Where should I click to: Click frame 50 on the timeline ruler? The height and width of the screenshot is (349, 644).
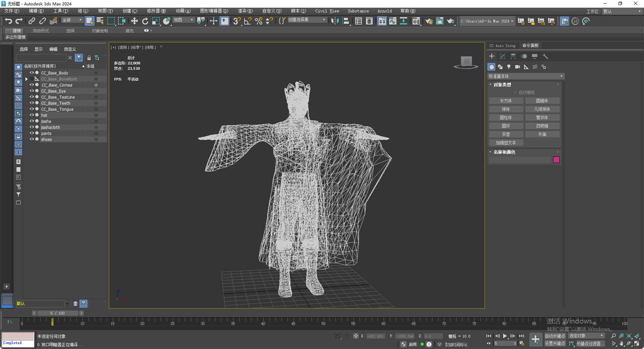coord(323,324)
